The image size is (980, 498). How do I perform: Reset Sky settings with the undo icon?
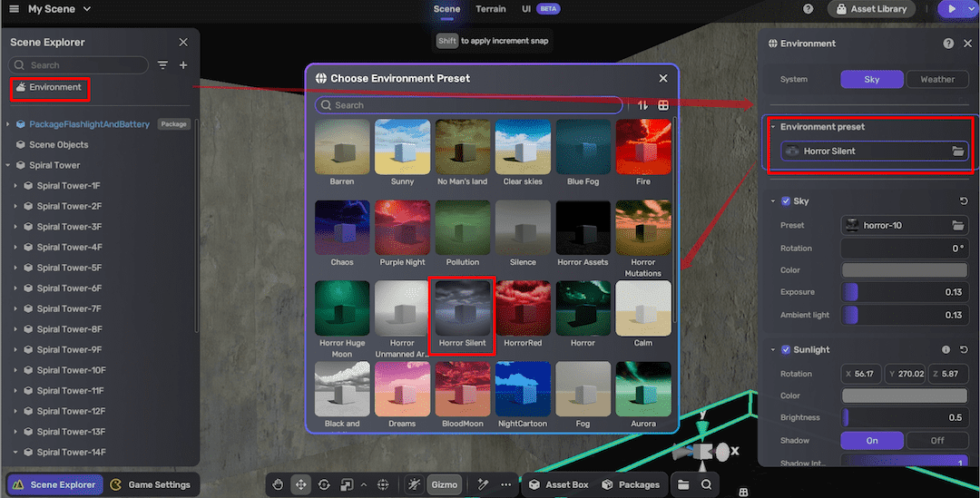pos(963,201)
